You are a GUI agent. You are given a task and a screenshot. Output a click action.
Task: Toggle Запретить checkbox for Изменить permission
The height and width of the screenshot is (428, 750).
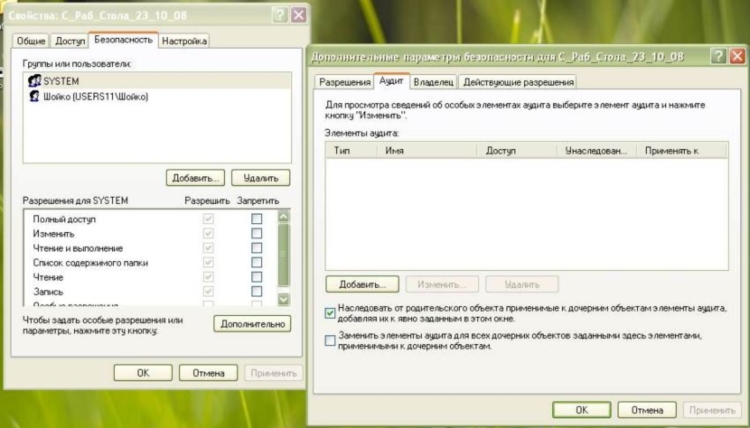click(x=257, y=233)
